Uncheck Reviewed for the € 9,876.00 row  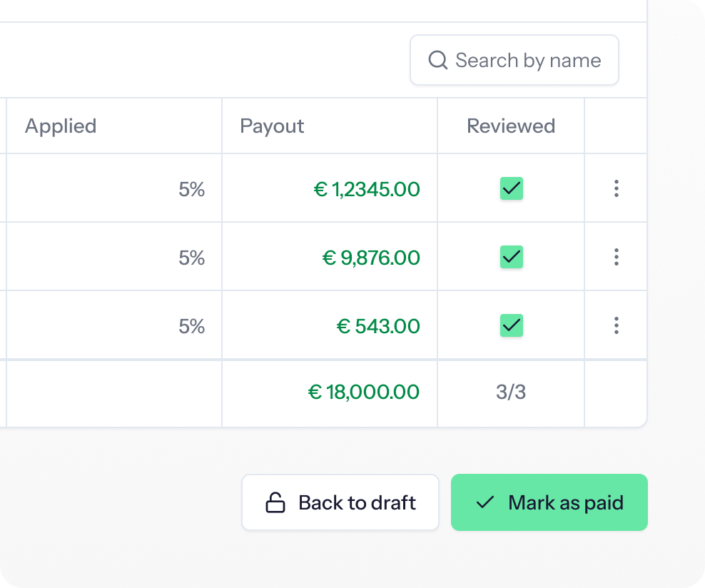pyautogui.click(x=511, y=257)
